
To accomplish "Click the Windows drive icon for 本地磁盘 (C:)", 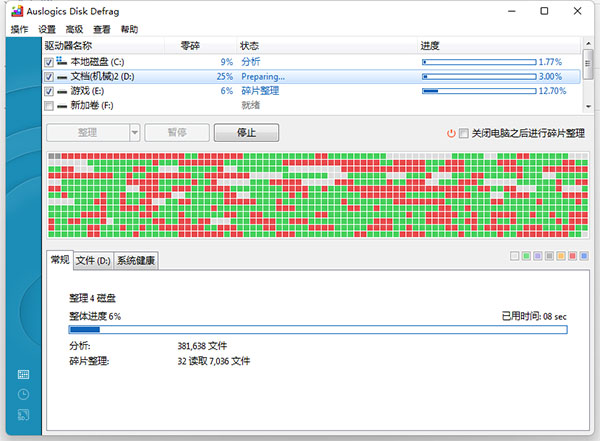I will pos(62,61).
